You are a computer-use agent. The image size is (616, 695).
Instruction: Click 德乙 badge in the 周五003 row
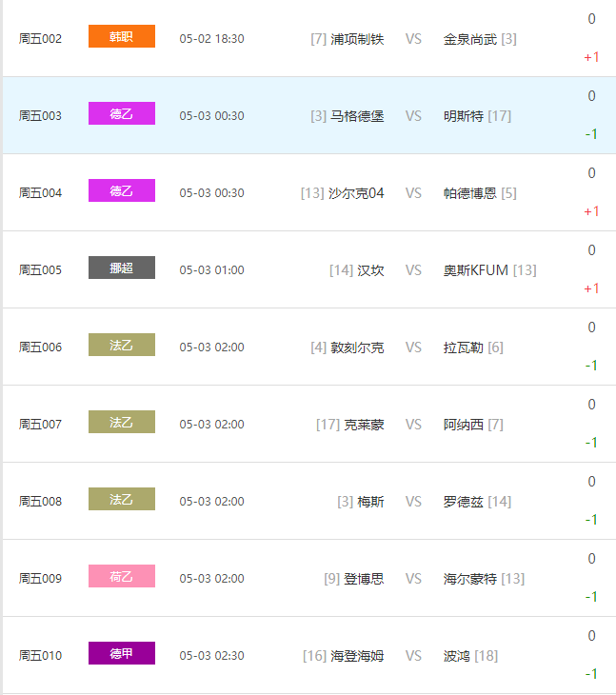pyautogui.click(x=121, y=114)
